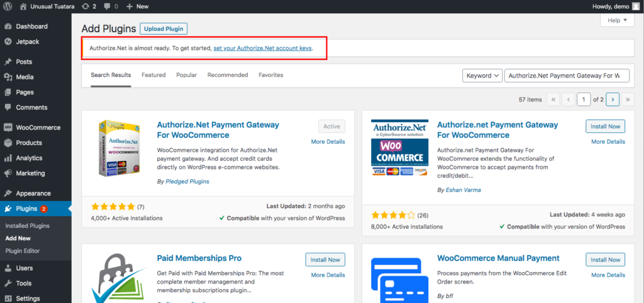Click Pledged Plugins Authorize.Net box thumbnail
The width and height of the screenshot is (644, 303).
point(119,148)
